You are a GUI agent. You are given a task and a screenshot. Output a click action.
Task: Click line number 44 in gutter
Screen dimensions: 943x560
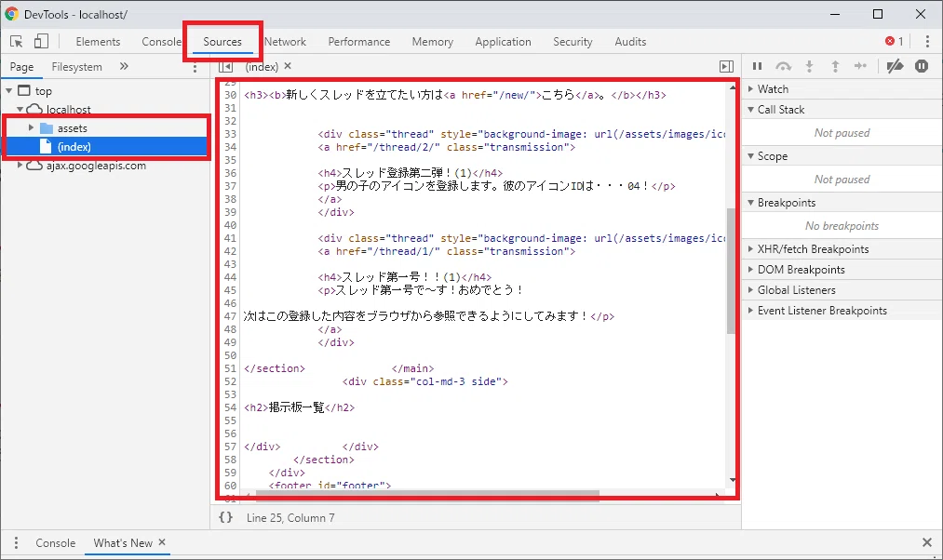(230, 277)
